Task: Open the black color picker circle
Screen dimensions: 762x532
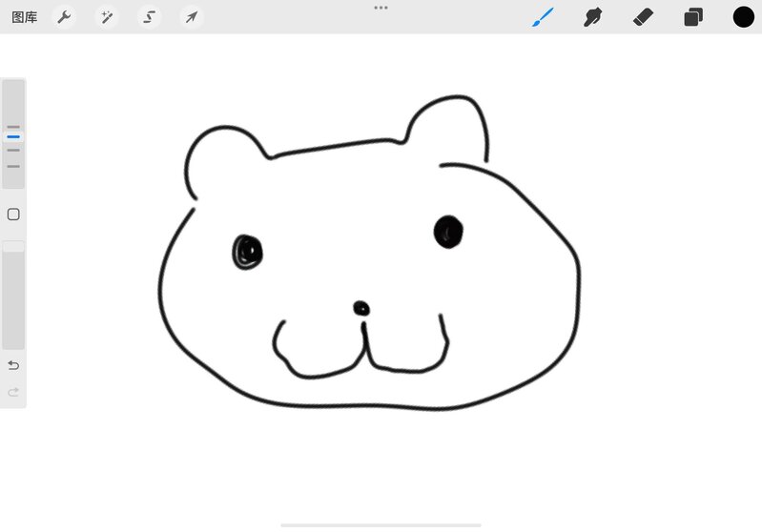Action: point(744,17)
